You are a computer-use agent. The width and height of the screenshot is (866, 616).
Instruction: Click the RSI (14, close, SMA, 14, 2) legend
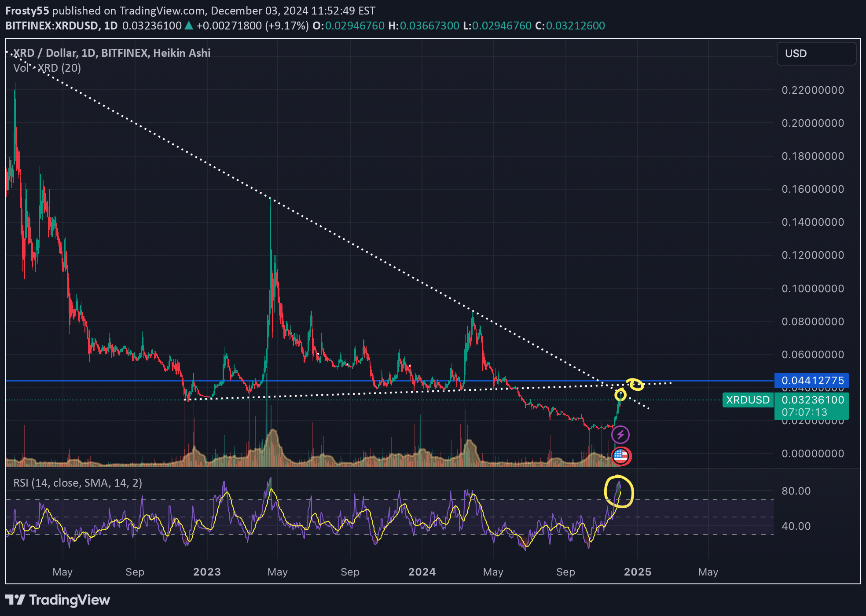[78, 483]
